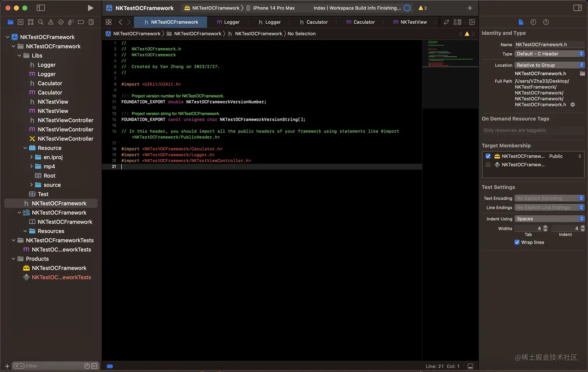
Task: Switch to Caculator header tab
Action: pyautogui.click(x=313, y=22)
